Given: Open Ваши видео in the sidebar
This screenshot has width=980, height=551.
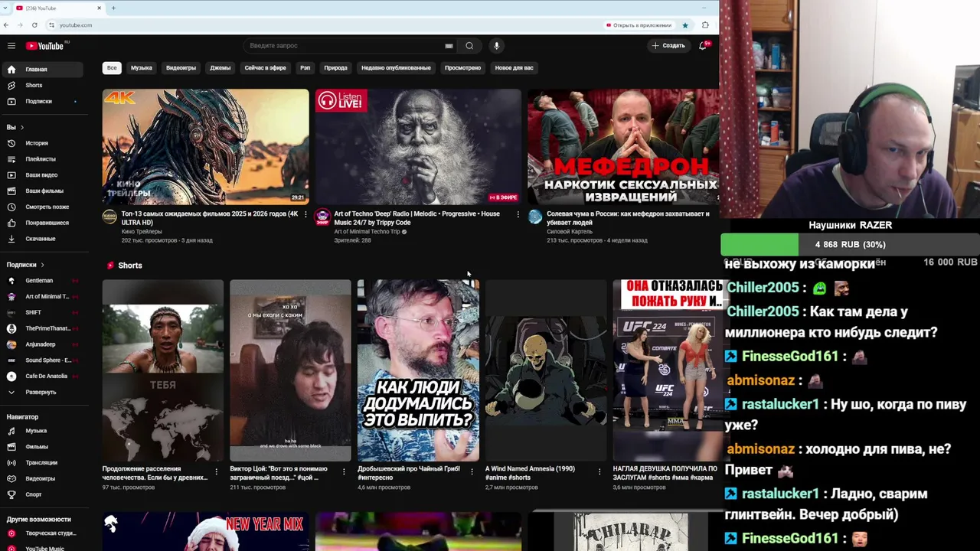Looking at the screenshot, I should [41, 175].
